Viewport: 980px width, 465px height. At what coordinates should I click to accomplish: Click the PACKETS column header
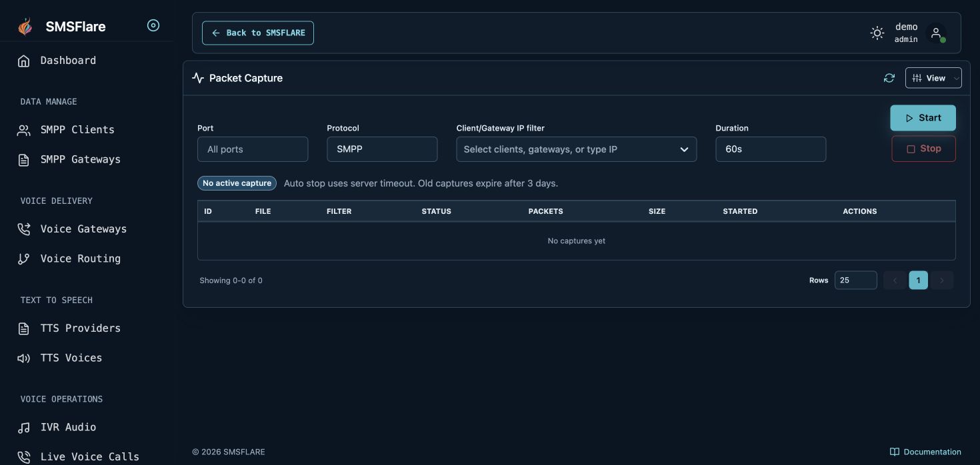545,211
